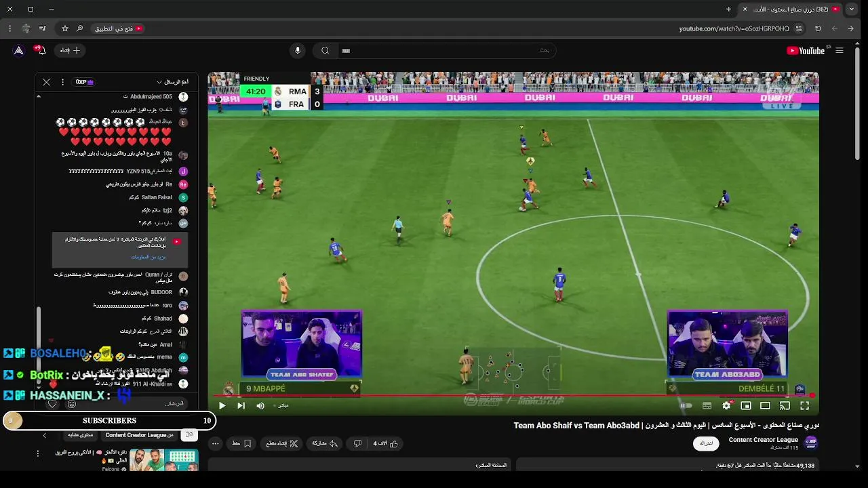Open the recommended Falcons video thumbnail
Image resolution: width=868 pixels, height=488 pixels.
coord(163,460)
